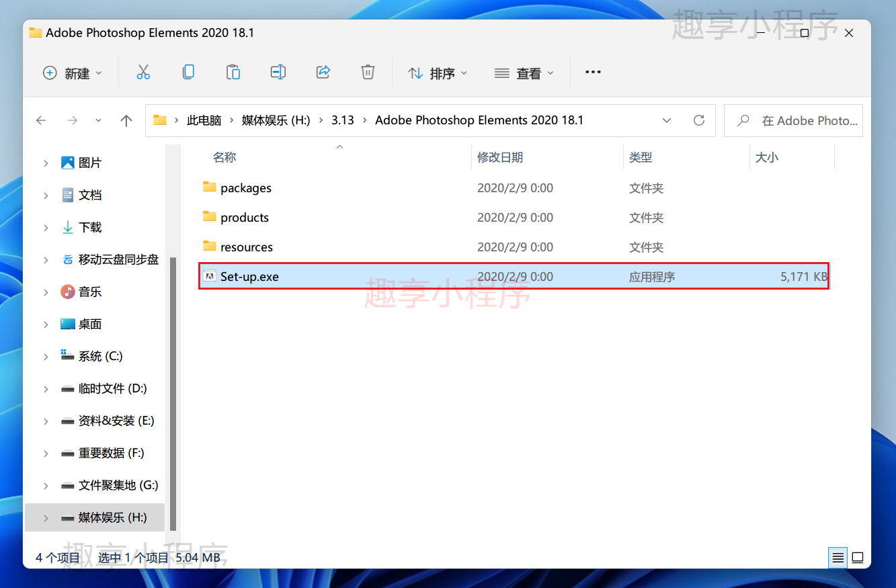The height and width of the screenshot is (588, 896).
Task: Sort by 类型 column header
Action: [x=641, y=157]
